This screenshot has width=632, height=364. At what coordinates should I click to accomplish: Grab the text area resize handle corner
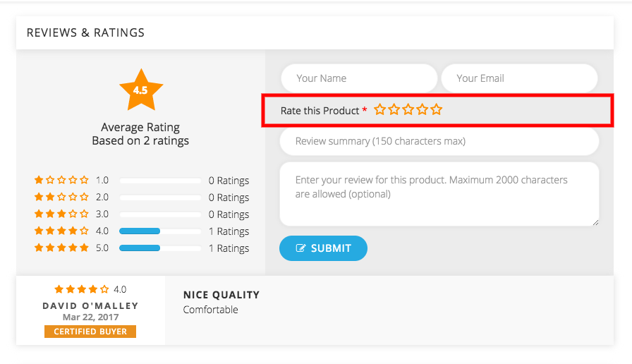(595, 222)
